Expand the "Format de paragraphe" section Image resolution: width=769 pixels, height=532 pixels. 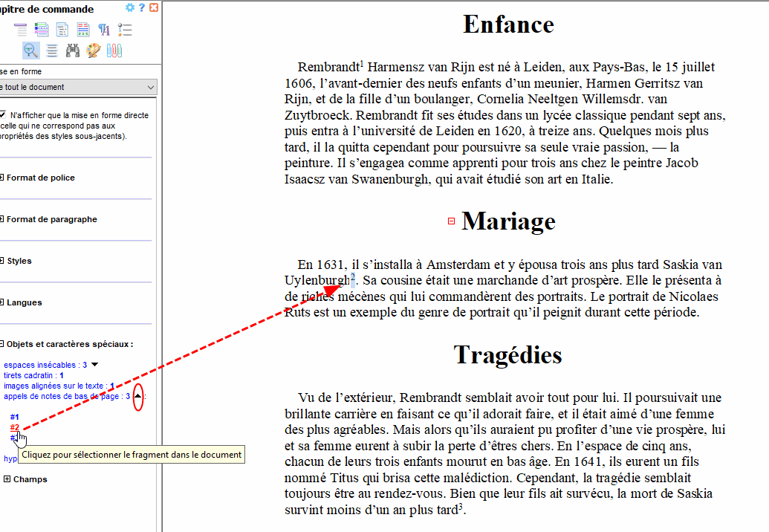click(1, 219)
